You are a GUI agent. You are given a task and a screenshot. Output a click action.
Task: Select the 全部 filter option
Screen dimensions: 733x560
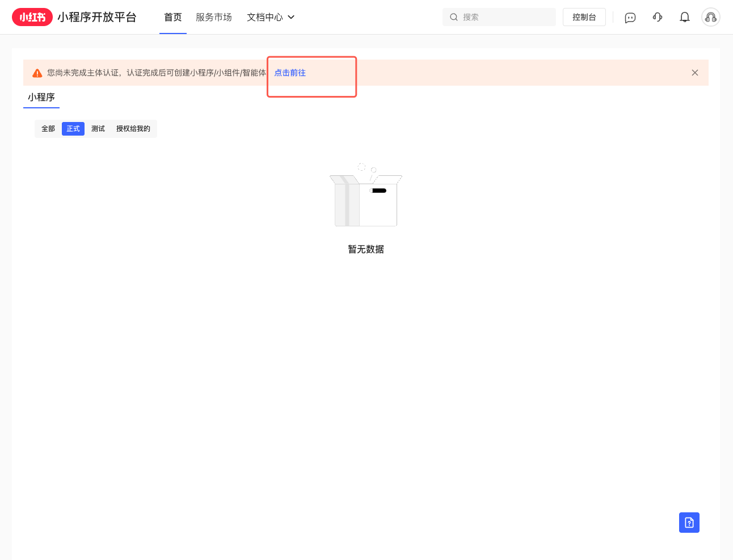pos(48,129)
